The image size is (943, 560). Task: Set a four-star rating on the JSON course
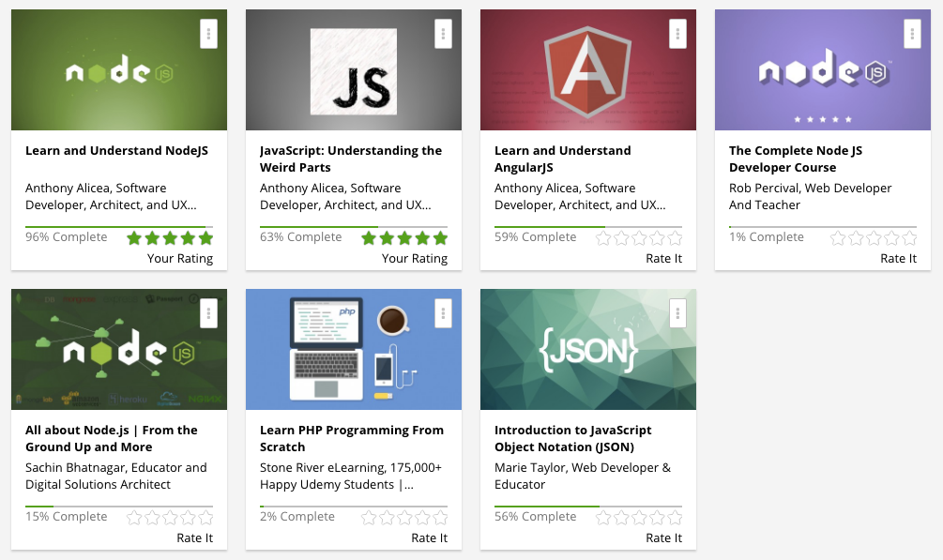(656, 517)
